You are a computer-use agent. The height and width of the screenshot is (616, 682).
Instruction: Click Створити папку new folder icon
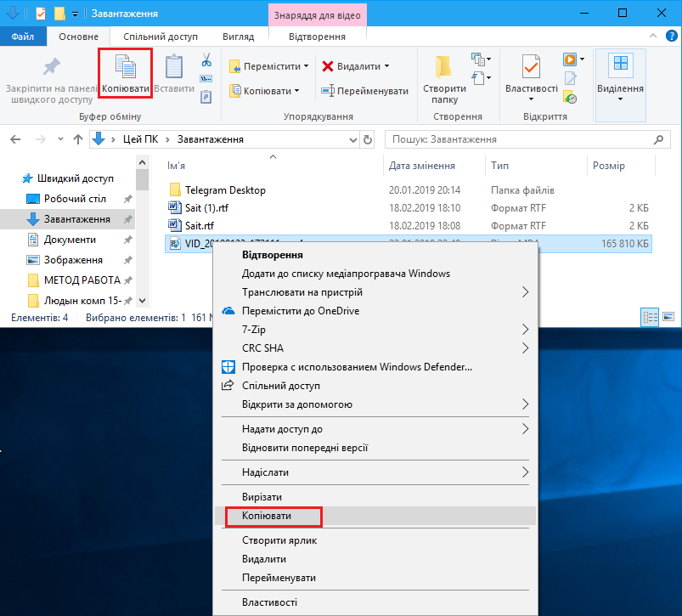tap(444, 67)
